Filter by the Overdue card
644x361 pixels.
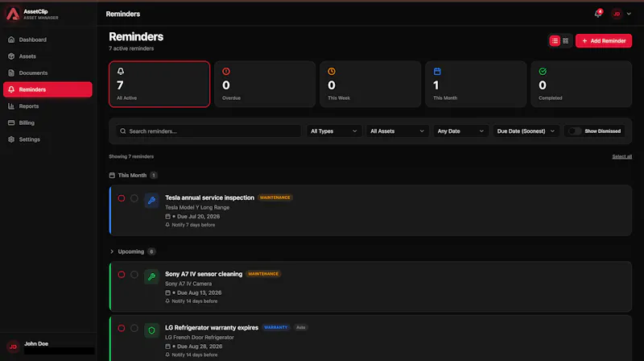[x=265, y=84]
